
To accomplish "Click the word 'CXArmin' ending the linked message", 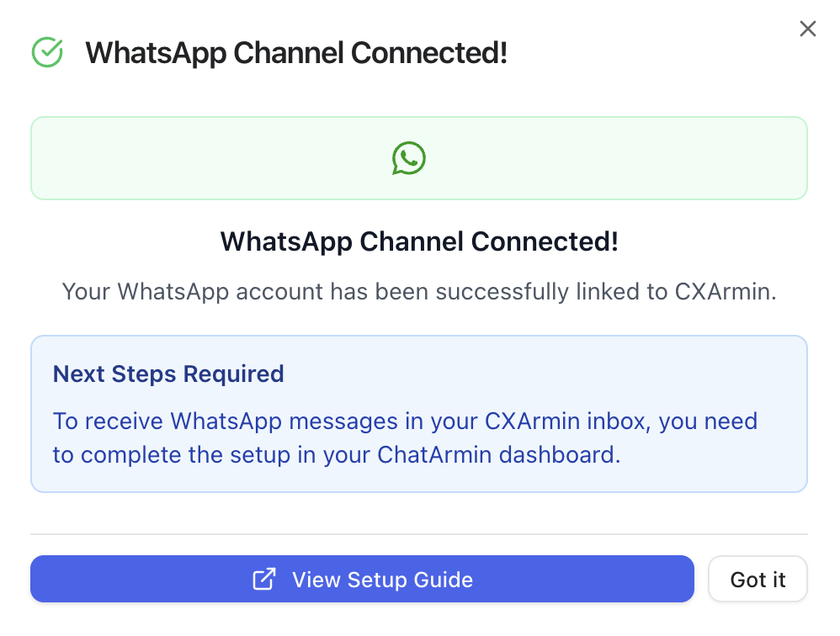I will 723,292.
